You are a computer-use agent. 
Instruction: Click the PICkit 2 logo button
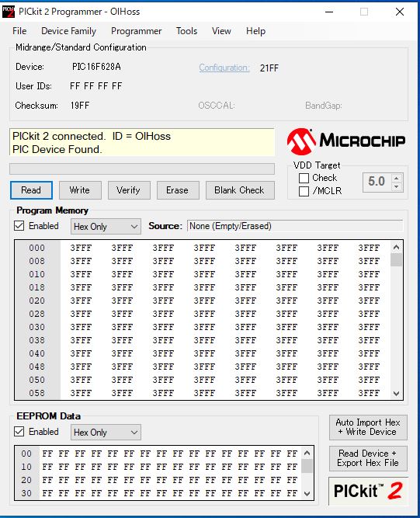coord(368,491)
